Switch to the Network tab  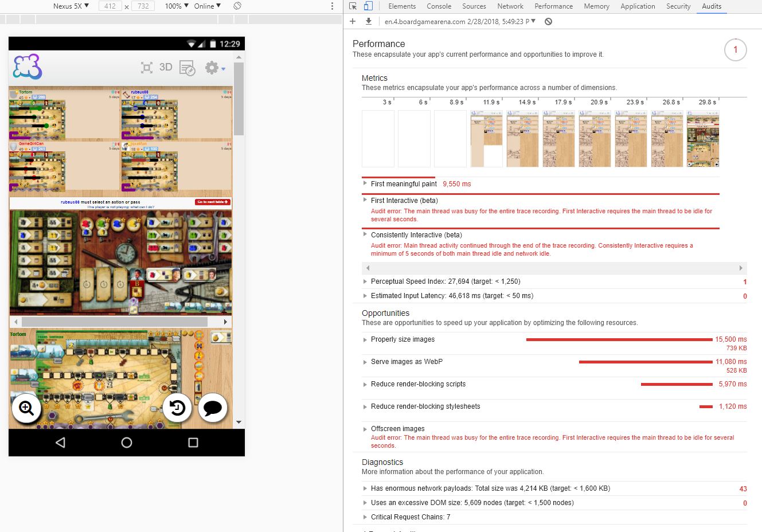(510, 6)
